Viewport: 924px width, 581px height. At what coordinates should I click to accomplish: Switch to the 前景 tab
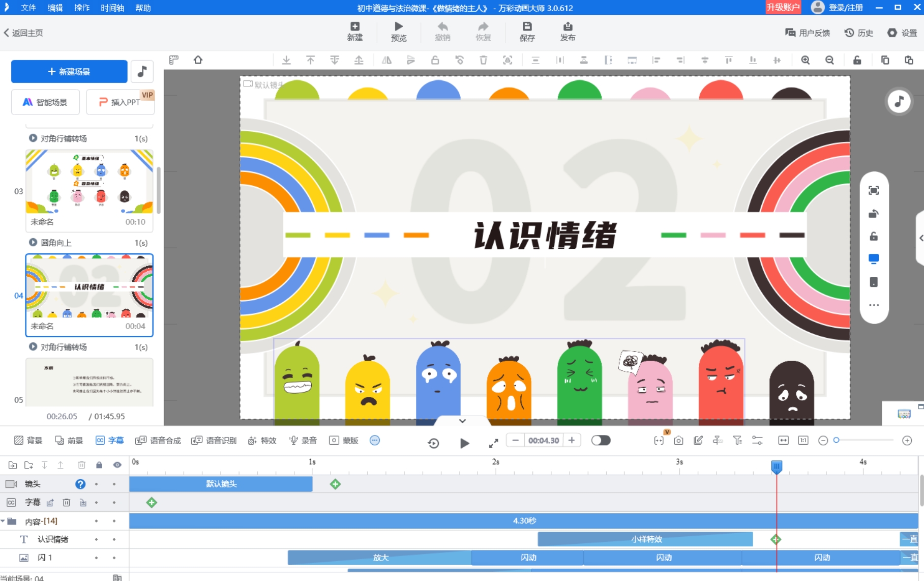[69, 441]
